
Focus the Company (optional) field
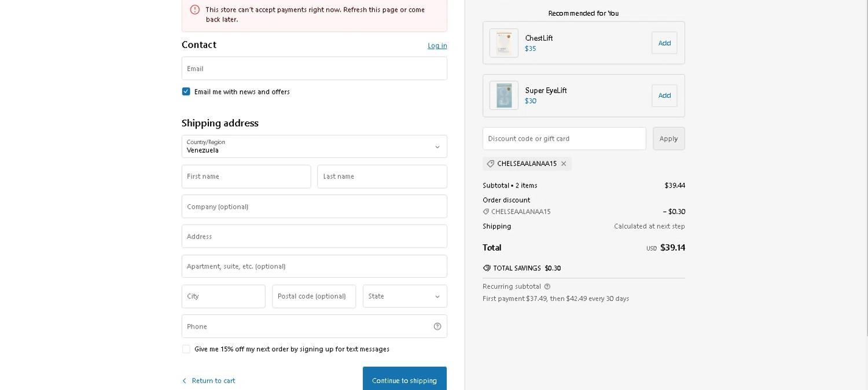click(314, 207)
